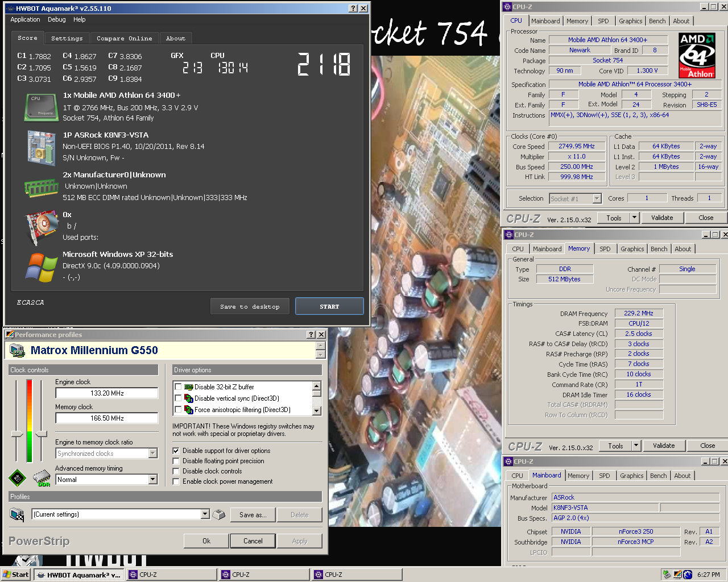This screenshot has height=582, width=728.
Task: Open the Help menu in HWBOT Aquamark
Action: click(80, 19)
